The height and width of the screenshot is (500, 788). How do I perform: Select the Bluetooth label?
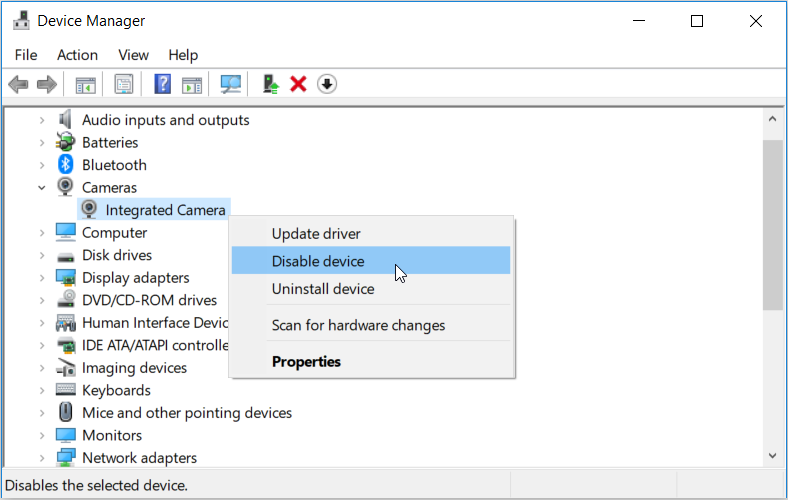pyautogui.click(x=115, y=165)
